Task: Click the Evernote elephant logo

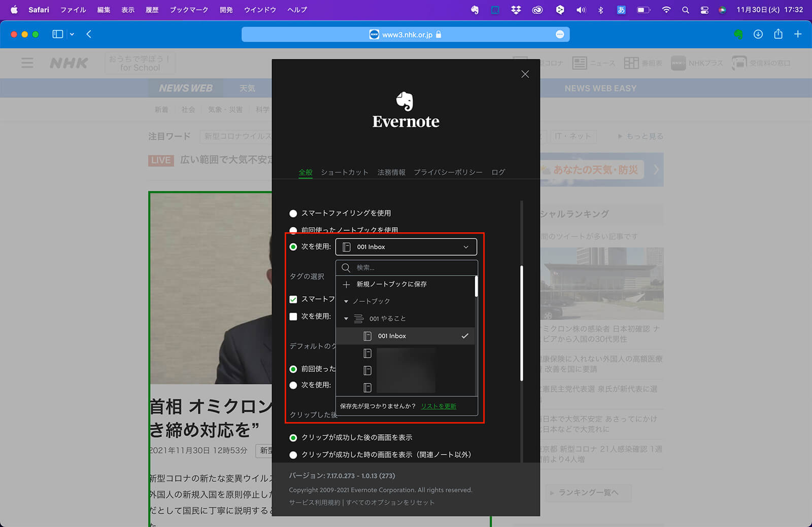Action: 405,101
